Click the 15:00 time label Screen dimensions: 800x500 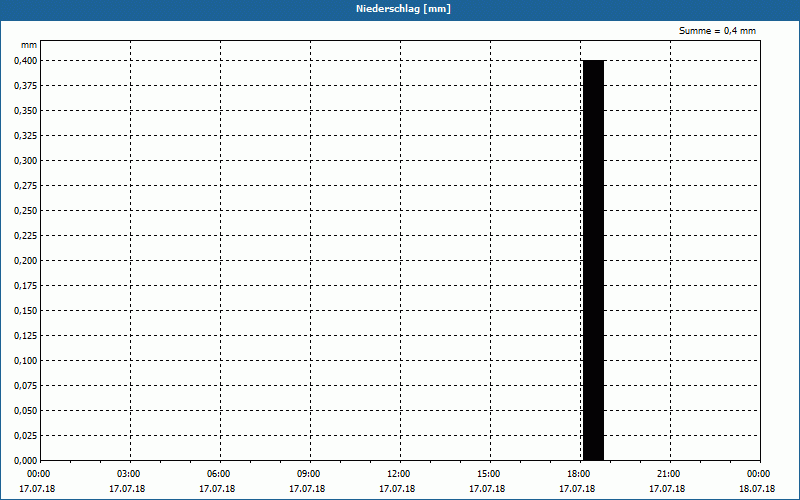coord(489,474)
